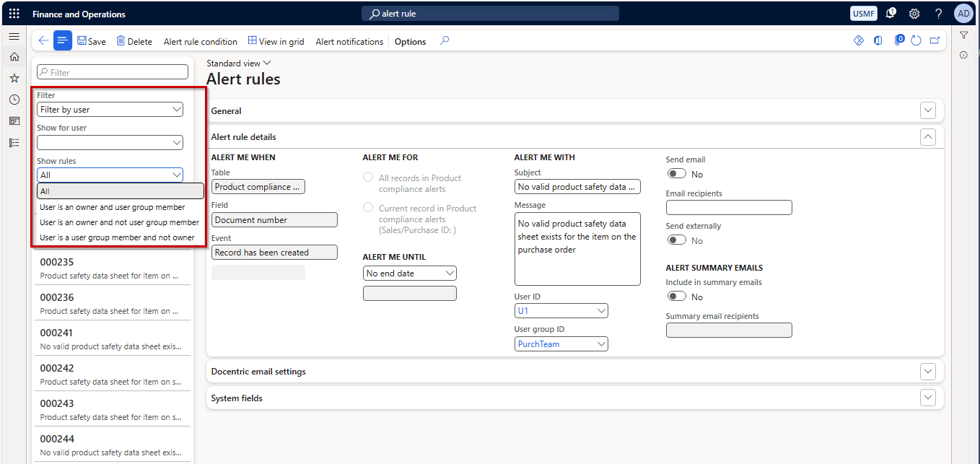Open the Standard view selector

coord(239,64)
